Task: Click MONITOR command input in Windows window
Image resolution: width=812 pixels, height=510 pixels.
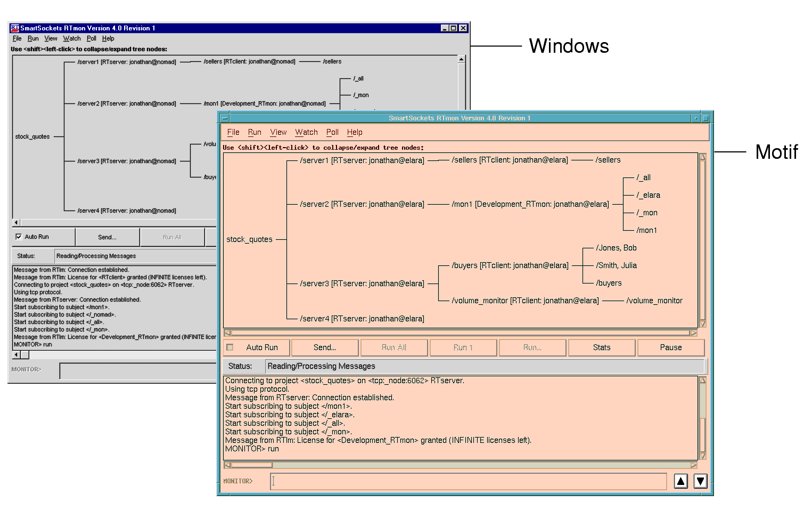Action: 138,371
